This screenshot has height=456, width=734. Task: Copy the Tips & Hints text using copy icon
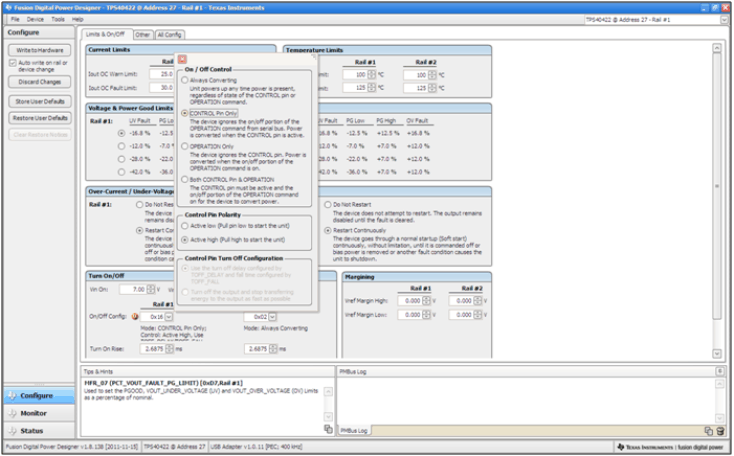point(328,429)
